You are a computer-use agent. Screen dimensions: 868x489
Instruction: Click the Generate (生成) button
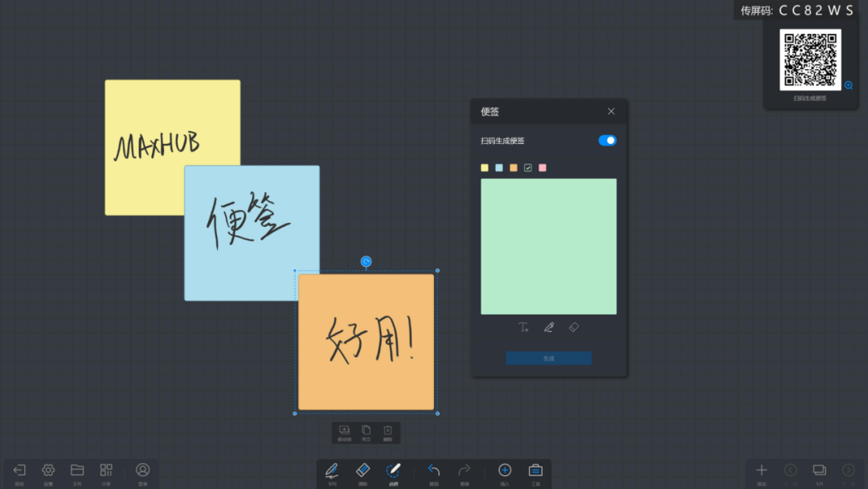[x=548, y=357]
